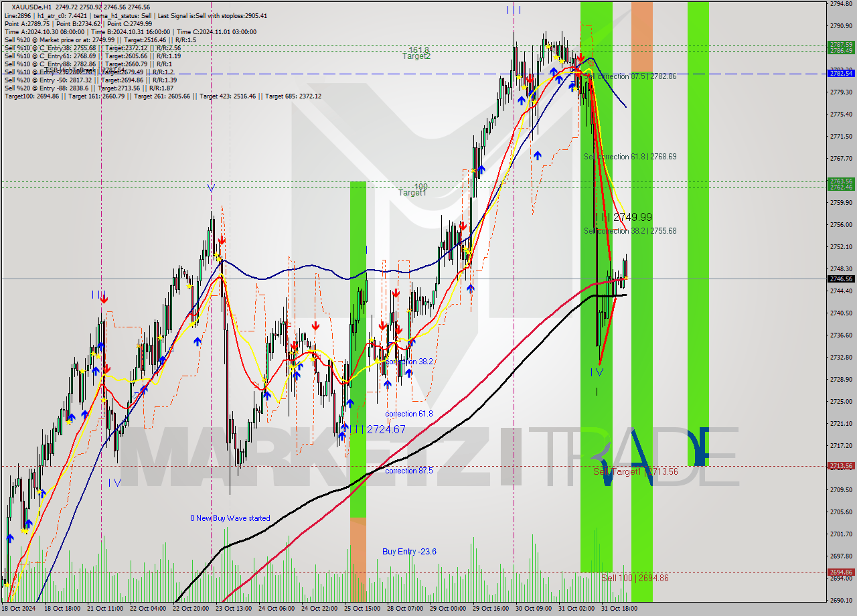Click the green 2762.46 price tag
Viewport: 857px width, 616px height.
(841, 187)
